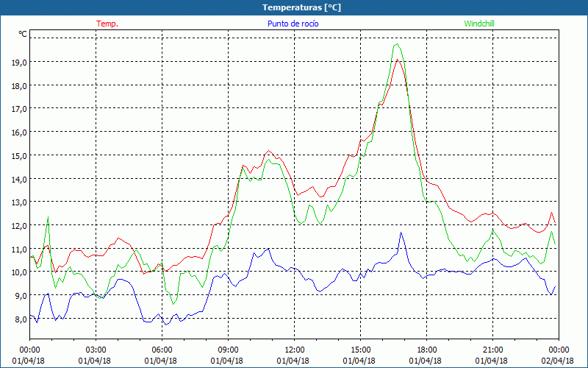Click the 13,0 y-axis value
588x368 pixels.
19,202
